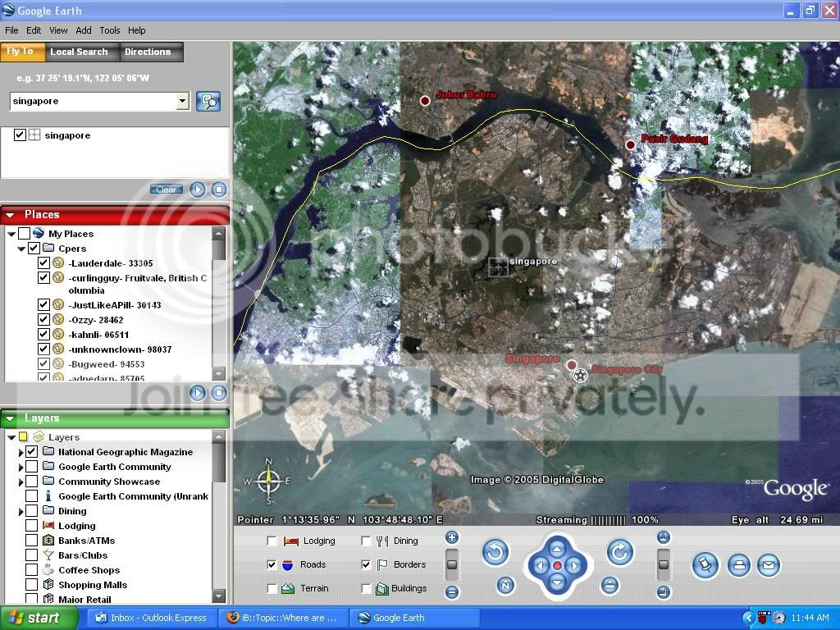
Task: Zoom out with the minus button
Action: coord(452,592)
